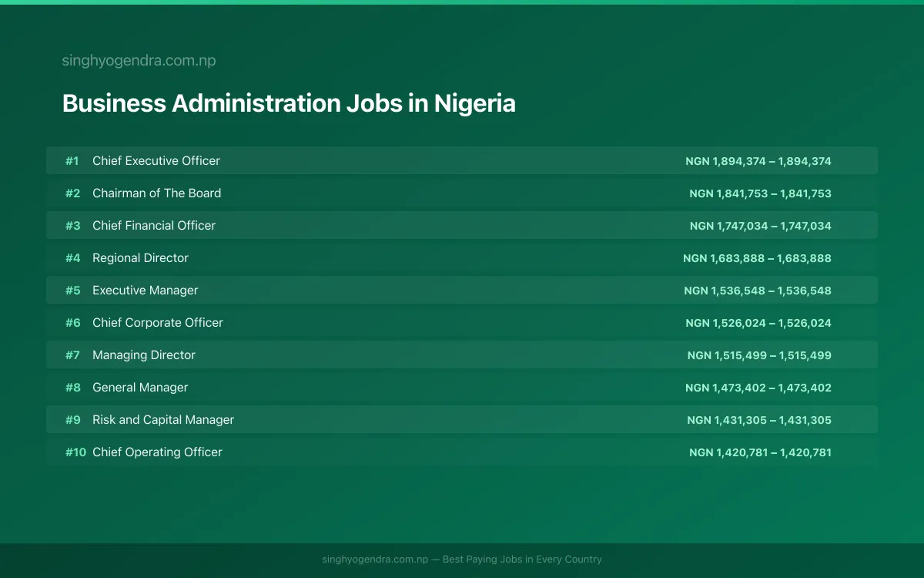This screenshot has height=578, width=924.
Task: Click salary NGN 1,536,548 – 1,536,548
Action: point(758,291)
